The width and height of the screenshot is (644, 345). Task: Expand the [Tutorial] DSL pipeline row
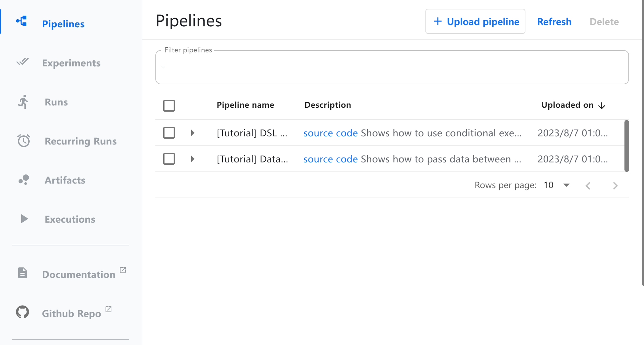click(193, 133)
